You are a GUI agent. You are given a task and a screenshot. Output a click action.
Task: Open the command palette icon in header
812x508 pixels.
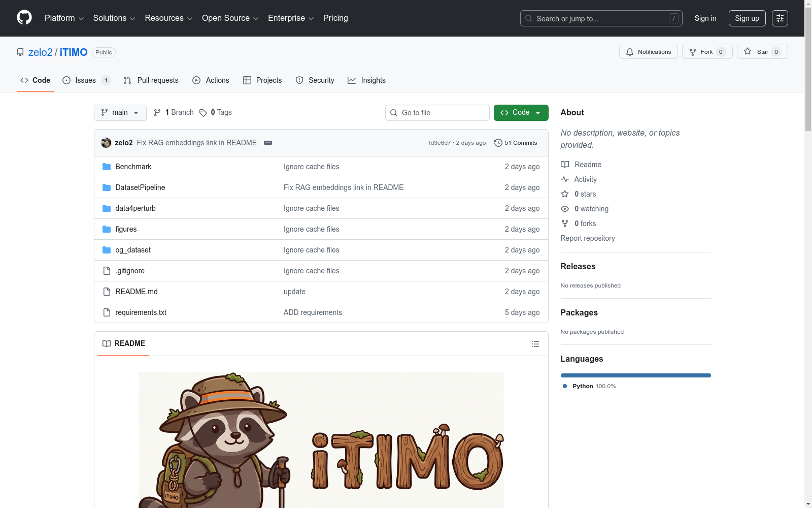click(x=780, y=18)
